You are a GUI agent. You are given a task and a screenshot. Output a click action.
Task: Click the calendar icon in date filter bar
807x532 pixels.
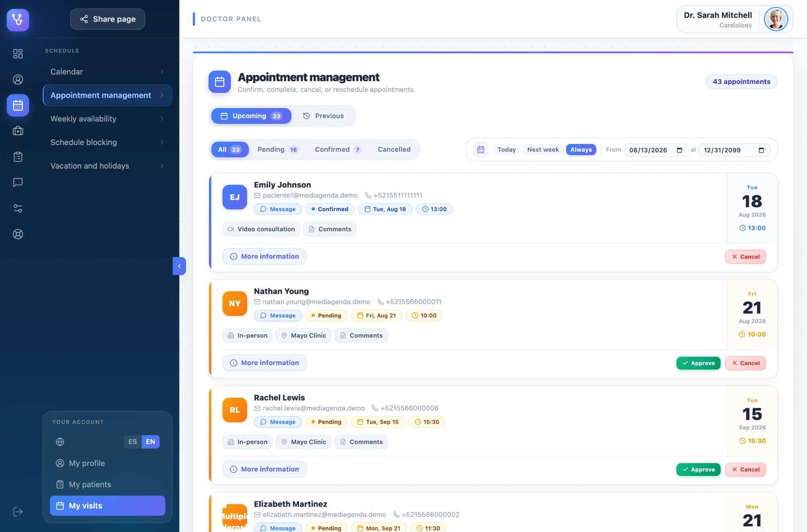point(481,150)
